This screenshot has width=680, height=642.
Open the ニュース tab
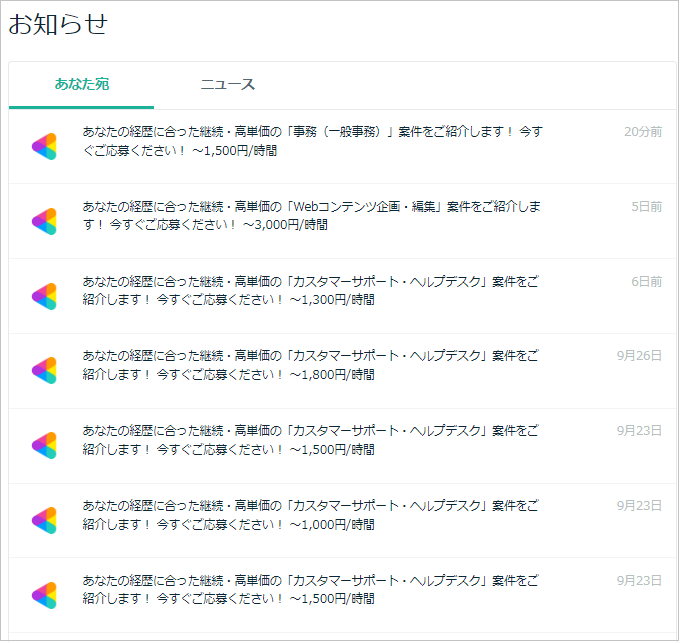[x=227, y=84]
